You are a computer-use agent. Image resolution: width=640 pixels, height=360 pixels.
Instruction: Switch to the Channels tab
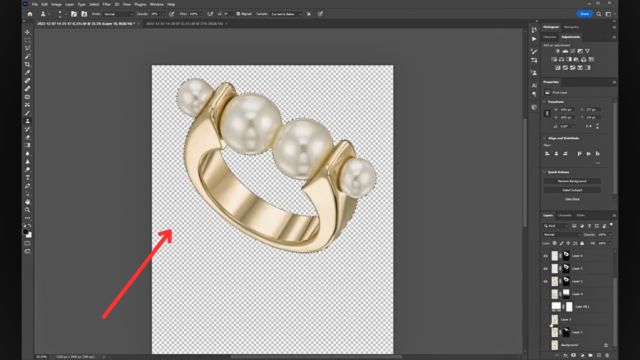pos(564,216)
